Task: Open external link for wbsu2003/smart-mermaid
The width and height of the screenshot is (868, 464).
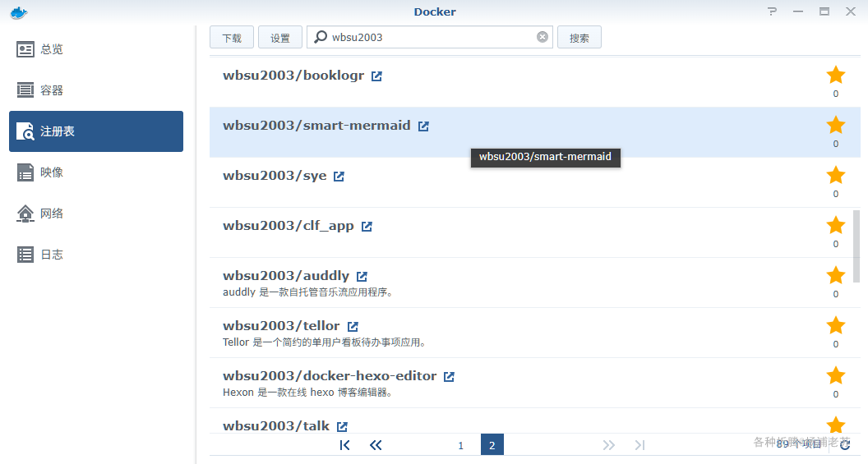Action: click(423, 126)
